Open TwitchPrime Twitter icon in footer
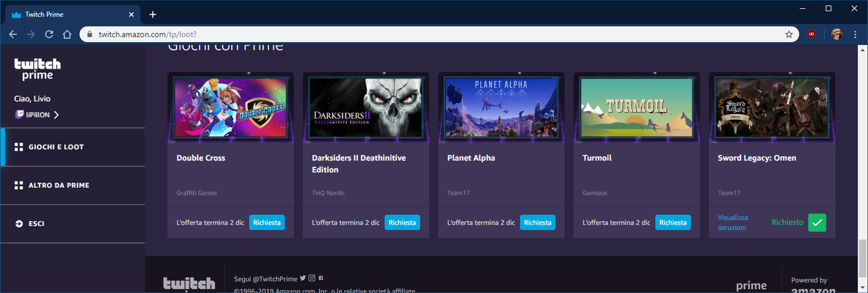 pos(303,278)
